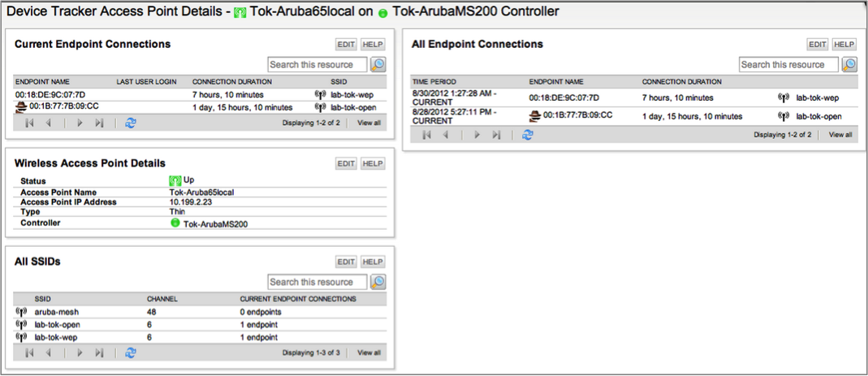868x376 pixels.
Task: Click aruba-mesh SSID name
Action: (57, 312)
